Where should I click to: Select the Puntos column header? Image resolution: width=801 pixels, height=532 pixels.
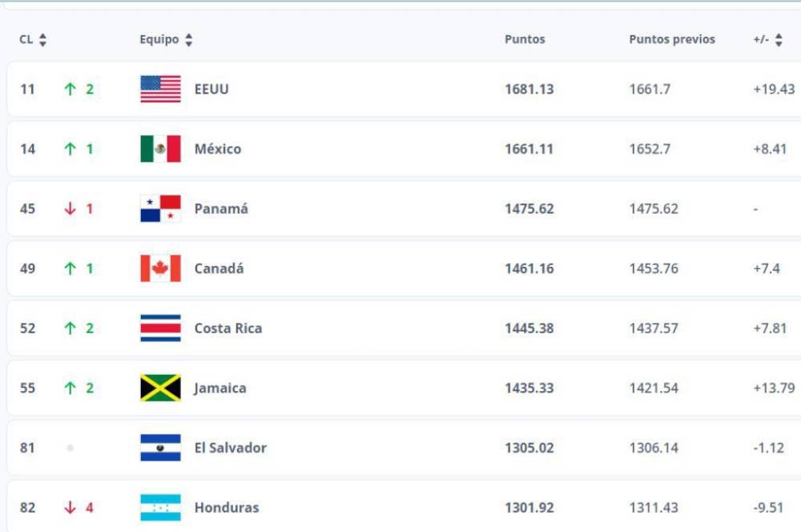pos(525,38)
